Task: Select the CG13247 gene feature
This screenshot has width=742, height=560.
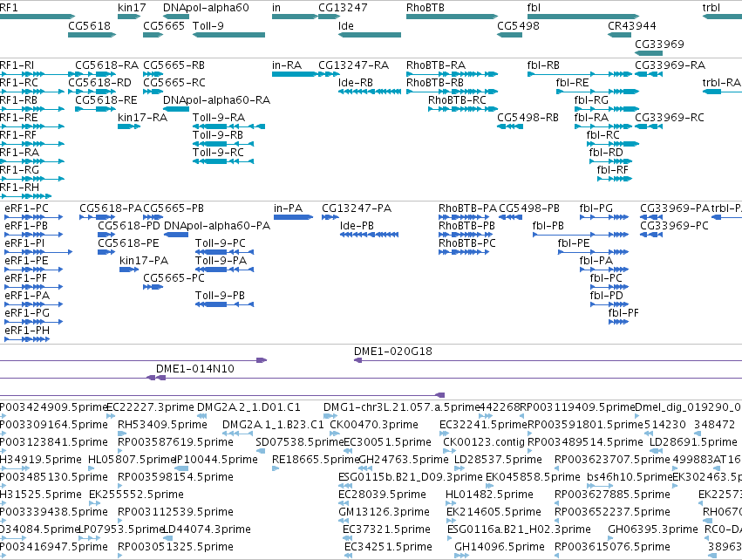Action: (330, 17)
